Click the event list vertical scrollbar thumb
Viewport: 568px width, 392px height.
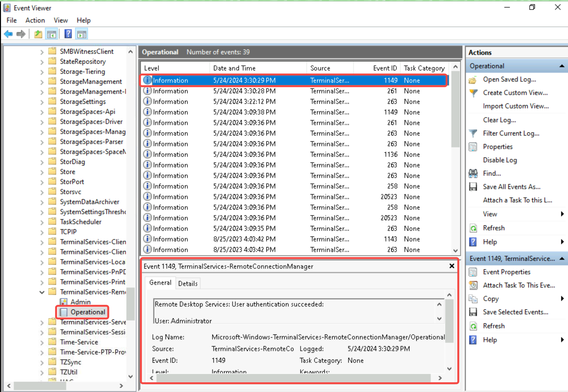pos(455,109)
